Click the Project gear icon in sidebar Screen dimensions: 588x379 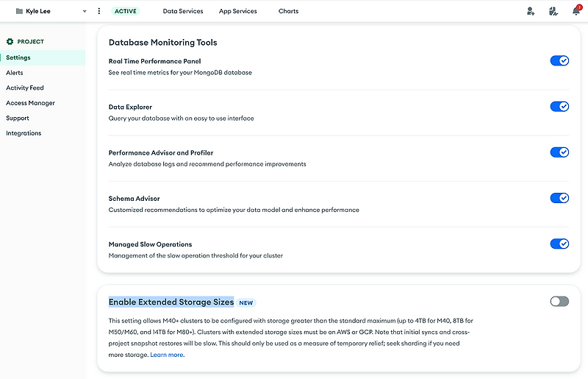pyautogui.click(x=10, y=42)
